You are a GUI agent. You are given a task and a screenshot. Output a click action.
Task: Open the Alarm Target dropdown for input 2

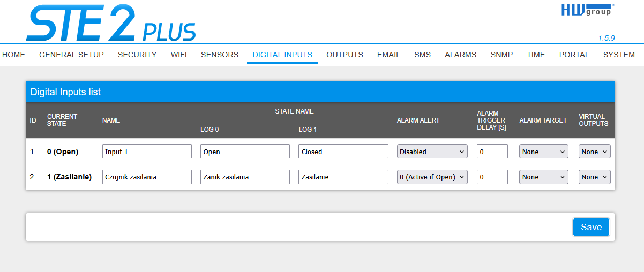(543, 177)
